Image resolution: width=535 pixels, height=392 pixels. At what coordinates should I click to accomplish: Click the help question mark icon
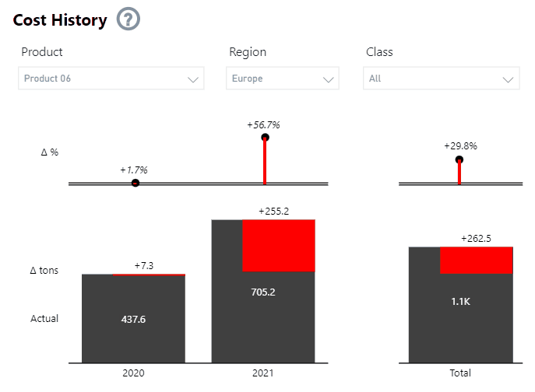(x=128, y=19)
